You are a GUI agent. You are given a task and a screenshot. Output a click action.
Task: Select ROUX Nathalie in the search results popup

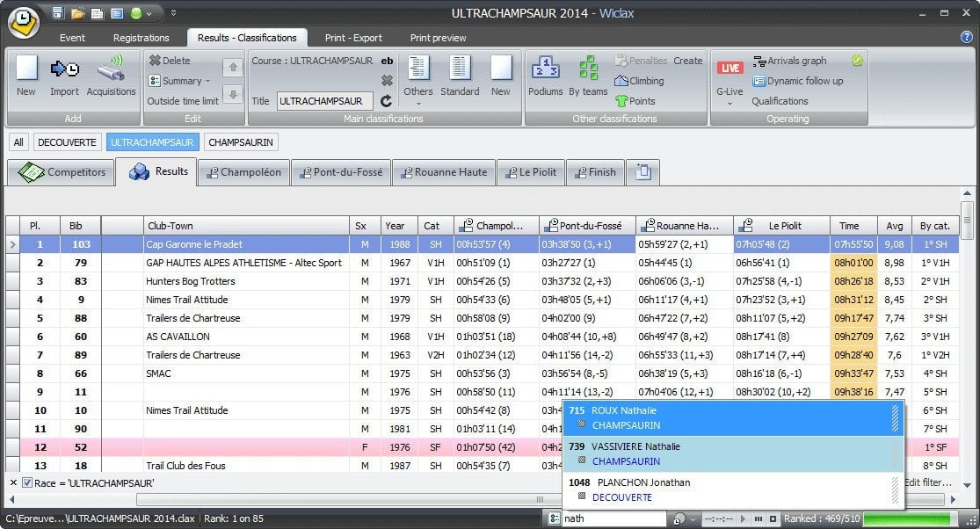point(730,417)
